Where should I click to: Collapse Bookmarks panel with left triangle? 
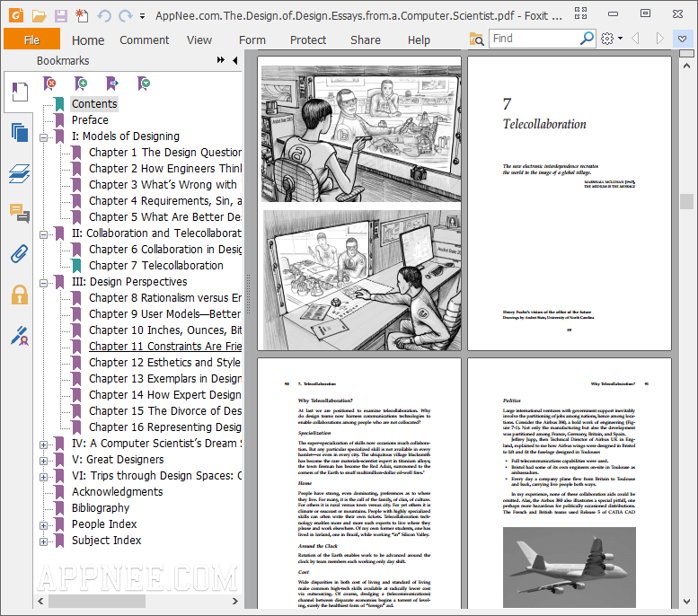[235, 60]
